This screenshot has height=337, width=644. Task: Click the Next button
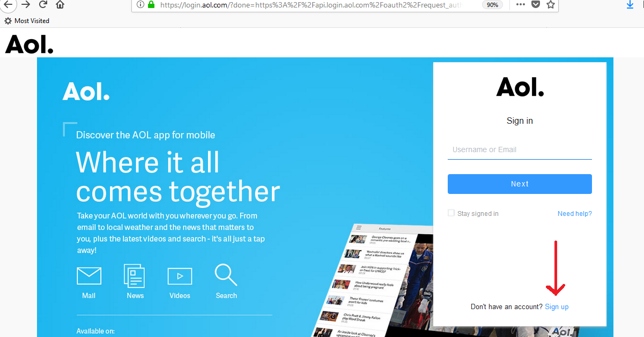(520, 184)
